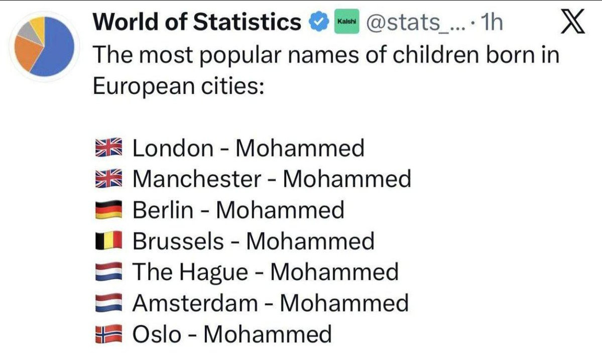The width and height of the screenshot is (602, 364).
Task: Click the green Kalshi affiliate badge
Action: [x=346, y=23]
